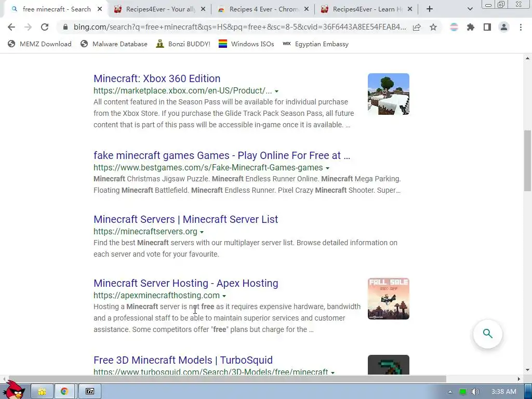Open the yellow folder taskbar icon
The height and width of the screenshot is (399, 532).
click(42, 392)
